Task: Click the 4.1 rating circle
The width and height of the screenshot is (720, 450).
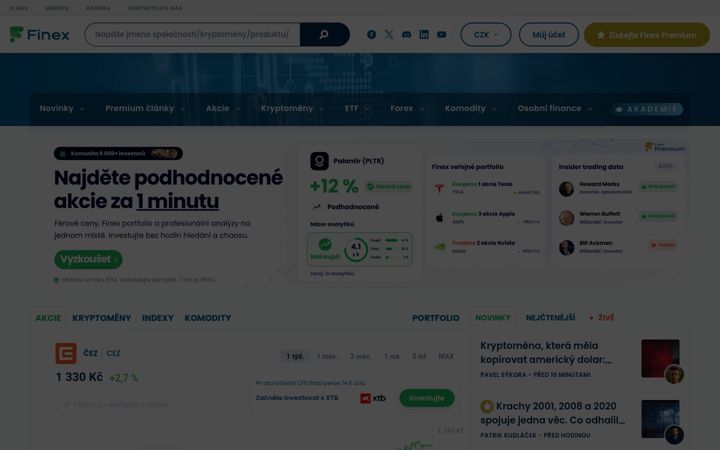Action: click(x=356, y=249)
